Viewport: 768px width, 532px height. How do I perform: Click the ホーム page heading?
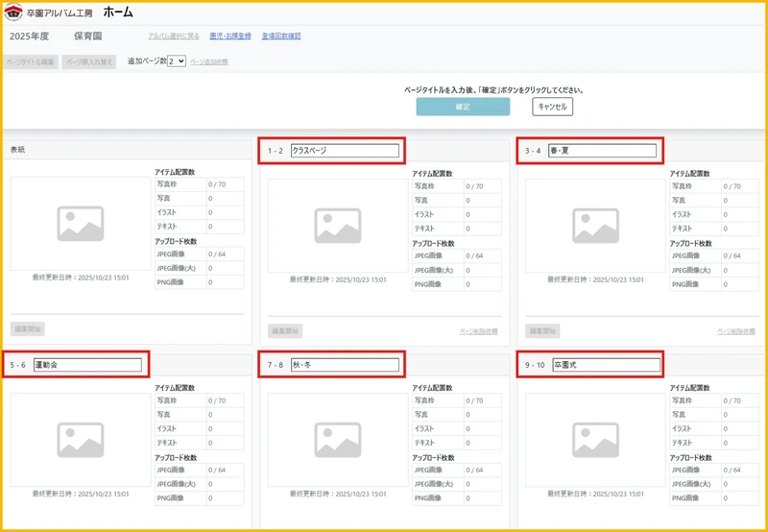(x=118, y=12)
